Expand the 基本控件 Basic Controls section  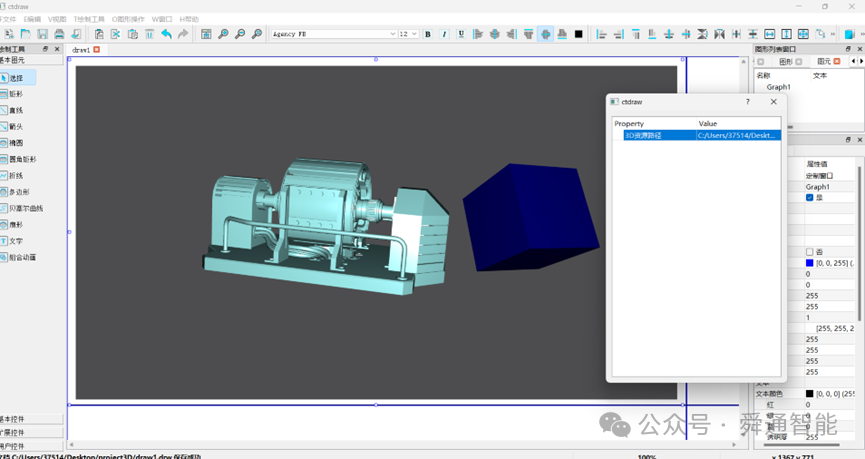[31, 419]
